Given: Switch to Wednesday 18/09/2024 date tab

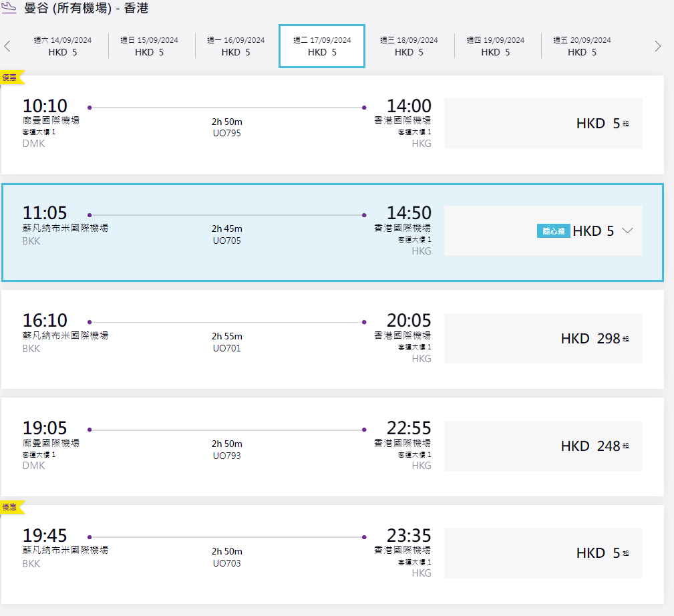Looking at the screenshot, I should tap(409, 46).
